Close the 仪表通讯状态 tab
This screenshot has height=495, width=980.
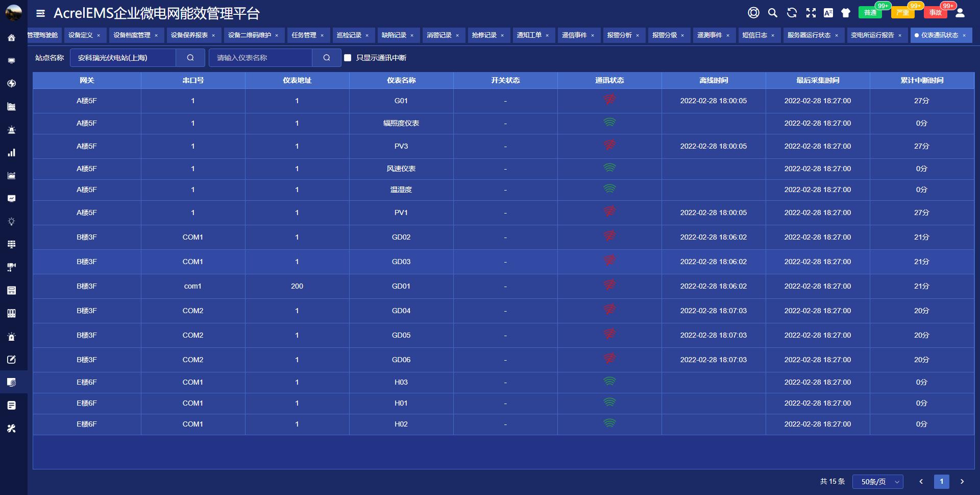tap(964, 35)
